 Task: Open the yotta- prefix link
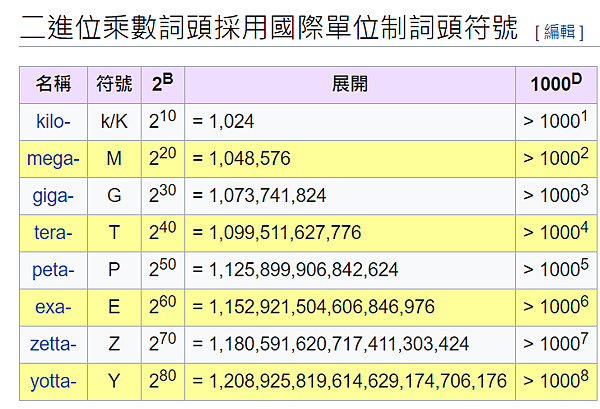(x=53, y=381)
